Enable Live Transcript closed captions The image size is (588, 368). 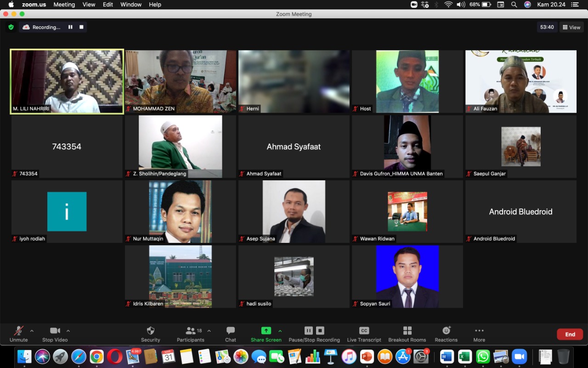point(364,334)
